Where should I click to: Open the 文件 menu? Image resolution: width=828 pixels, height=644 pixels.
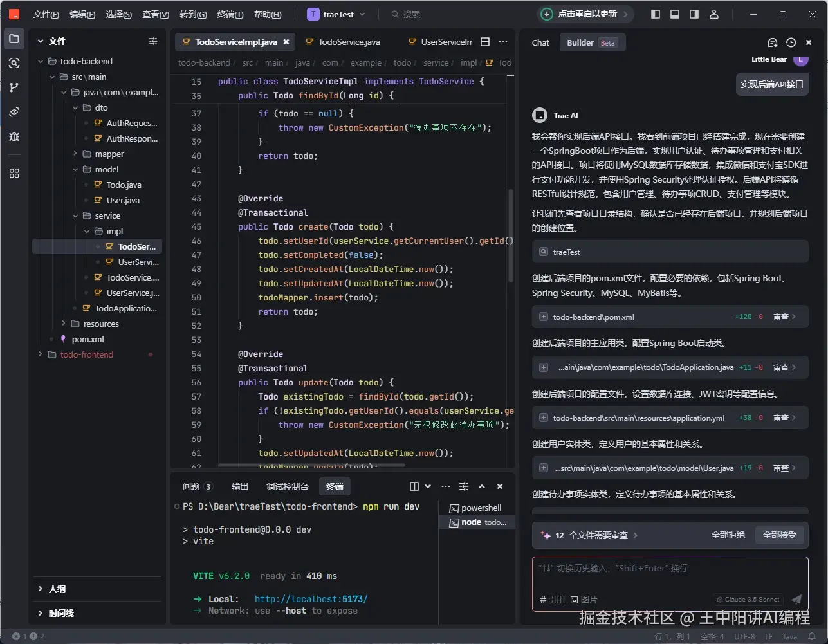click(46, 14)
